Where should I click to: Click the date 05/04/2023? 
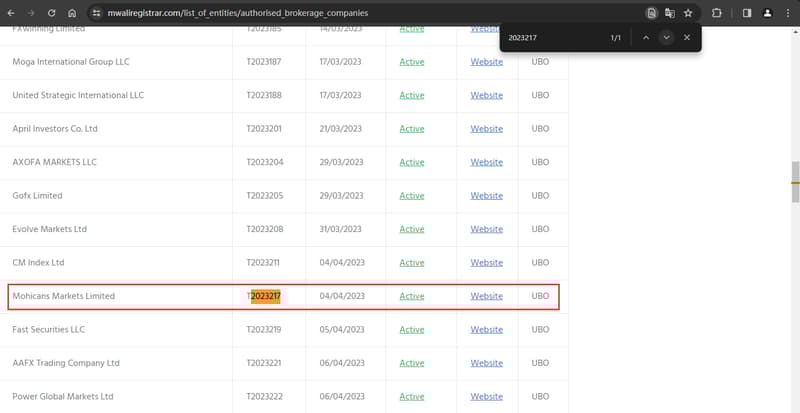coord(342,330)
